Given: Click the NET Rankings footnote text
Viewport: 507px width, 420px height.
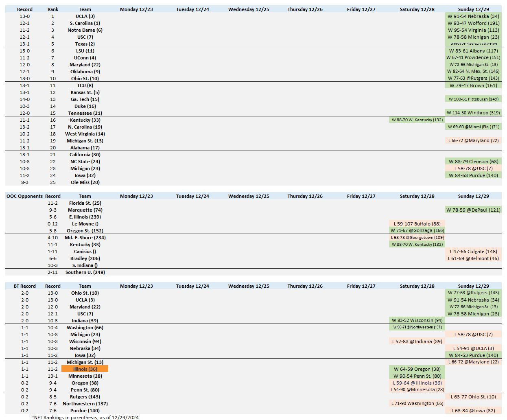Looking at the screenshot, I should pyautogui.click(x=85, y=417).
